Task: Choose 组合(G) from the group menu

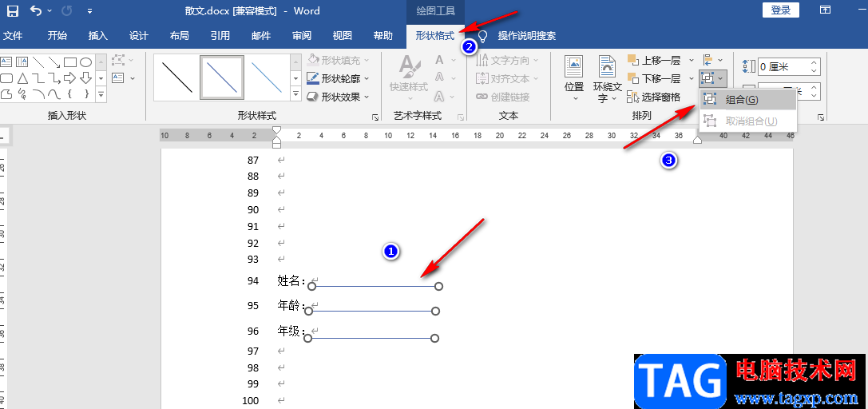Action: tap(748, 100)
